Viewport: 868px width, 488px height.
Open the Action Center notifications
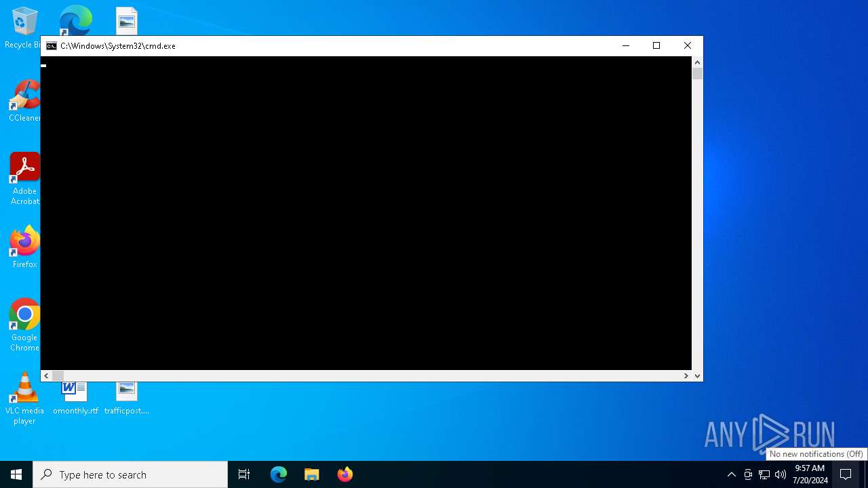tap(846, 474)
